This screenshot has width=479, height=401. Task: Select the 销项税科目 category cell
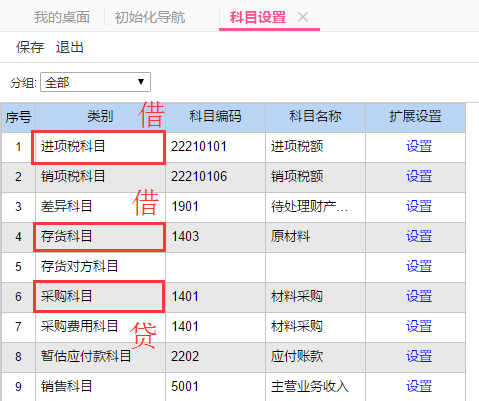[x=100, y=177]
